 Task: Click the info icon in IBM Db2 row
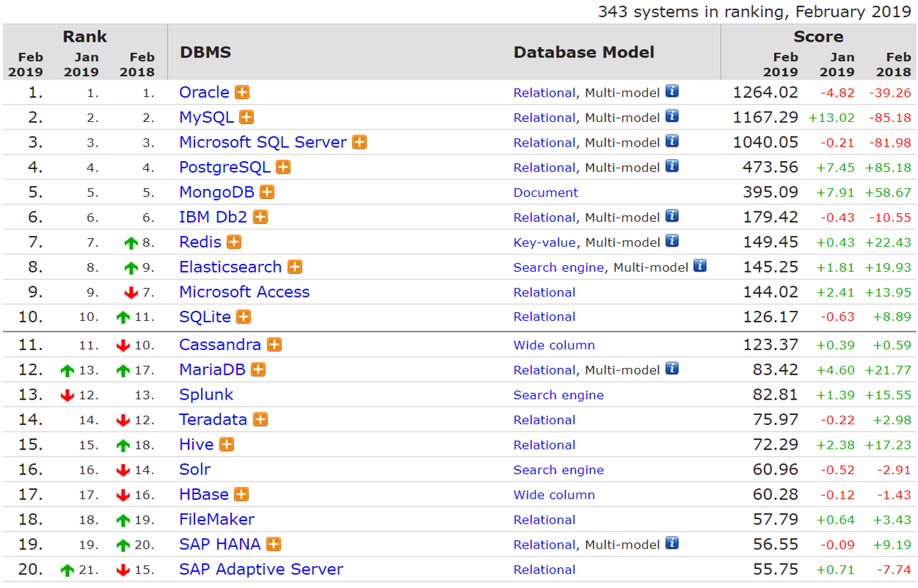(x=672, y=216)
